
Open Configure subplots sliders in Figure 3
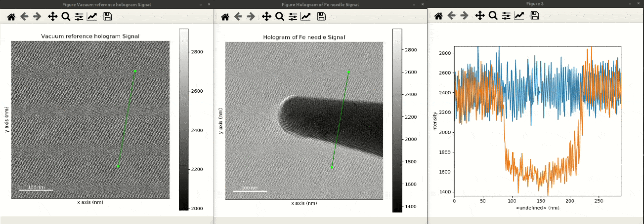(x=506, y=16)
